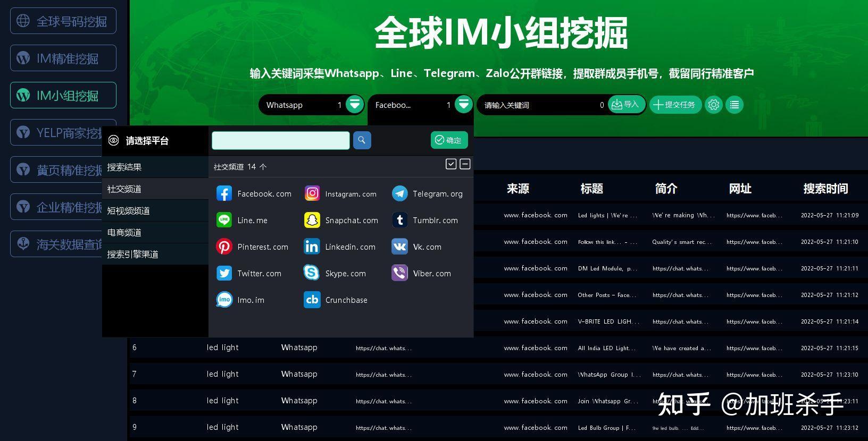Click the timestamp 2022-05-27 11:21:09
Image resolution: width=868 pixels, height=441 pixels.
tap(830, 215)
